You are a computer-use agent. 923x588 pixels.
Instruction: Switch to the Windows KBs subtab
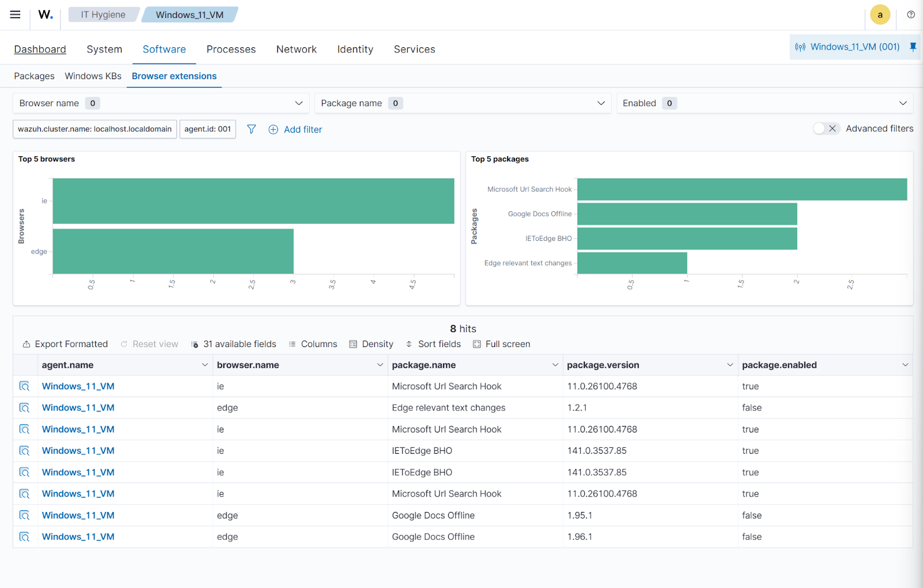[x=93, y=76]
